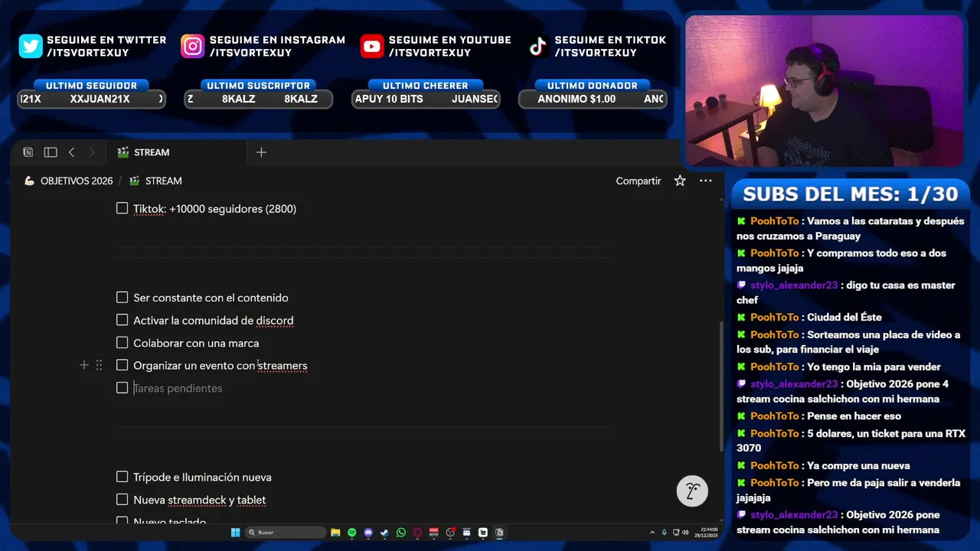Viewport: 980px width, 551px height.
Task: Click the Notion page vertical scrollbar
Action: pos(720,386)
